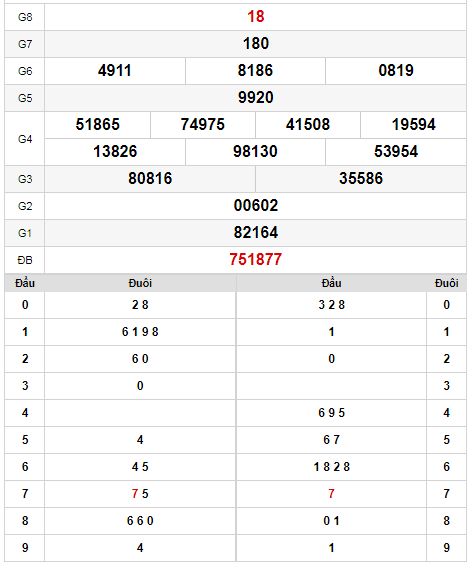Click the "2 8" tail digits cell

pyautogui.click(x=140, y=305)
